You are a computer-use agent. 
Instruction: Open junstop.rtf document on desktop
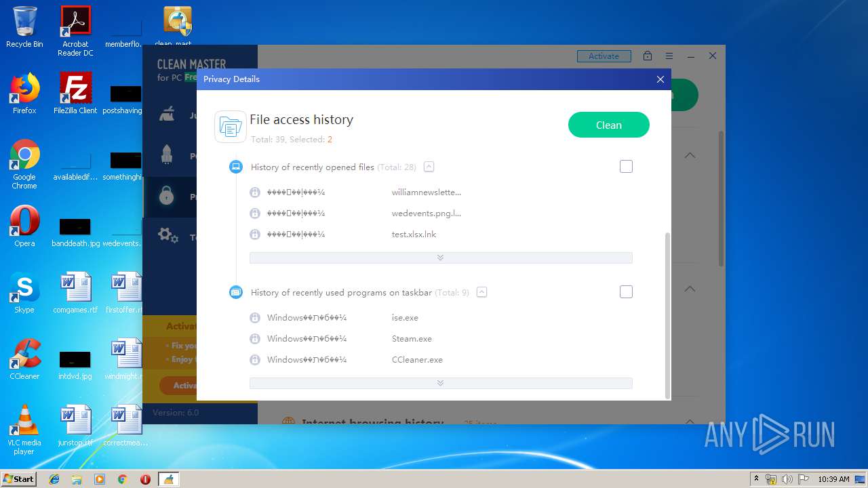[x=75, y=426]
